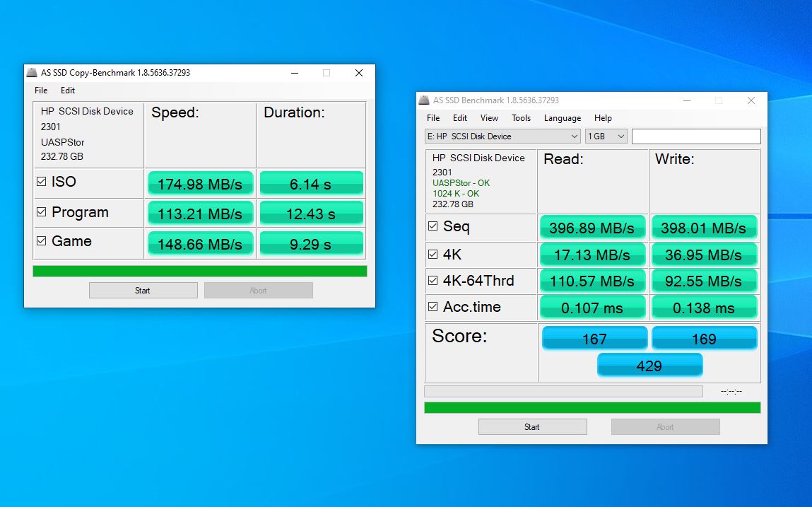The image size is (812, 507).
Task: Uncheck the Seq benchmark checkbox
Action: [x=433, y=227]
